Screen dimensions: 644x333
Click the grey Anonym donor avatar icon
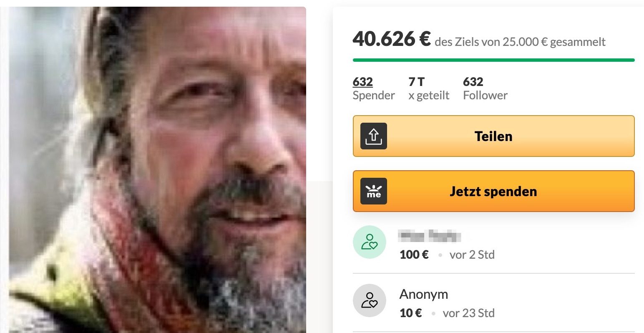click(x=370, y=300)
